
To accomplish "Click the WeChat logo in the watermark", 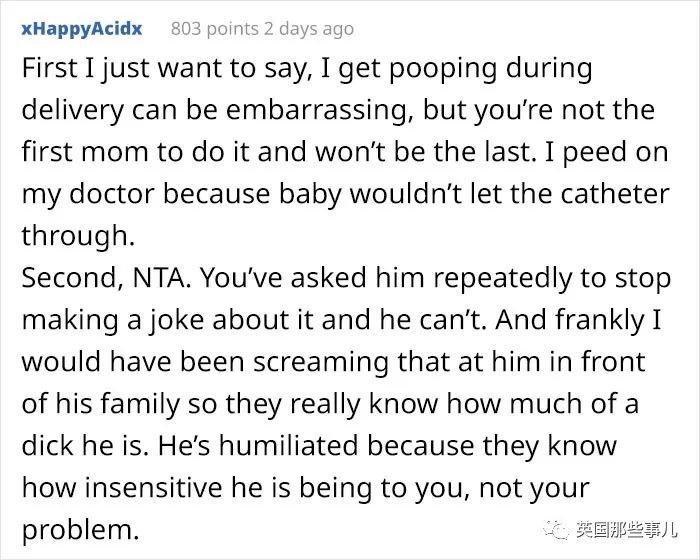I will pyautogui.click(x=556, y=530).
